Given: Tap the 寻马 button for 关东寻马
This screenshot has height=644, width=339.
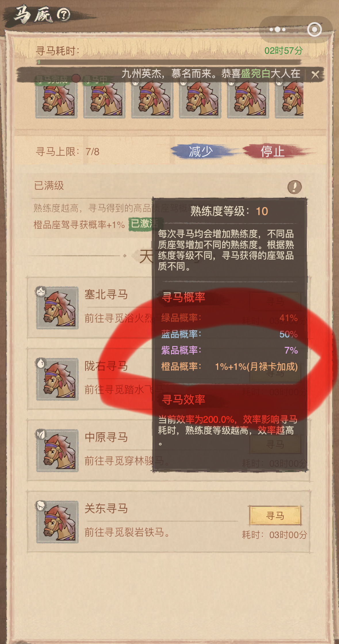Looking at the screenshot, I should [x=275, y=516].
